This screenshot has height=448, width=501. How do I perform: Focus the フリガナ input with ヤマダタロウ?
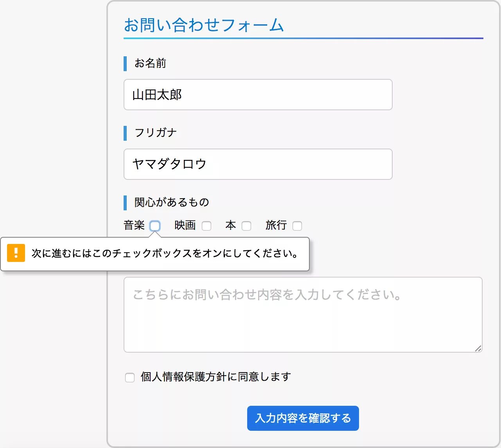(x=258, y=164)
